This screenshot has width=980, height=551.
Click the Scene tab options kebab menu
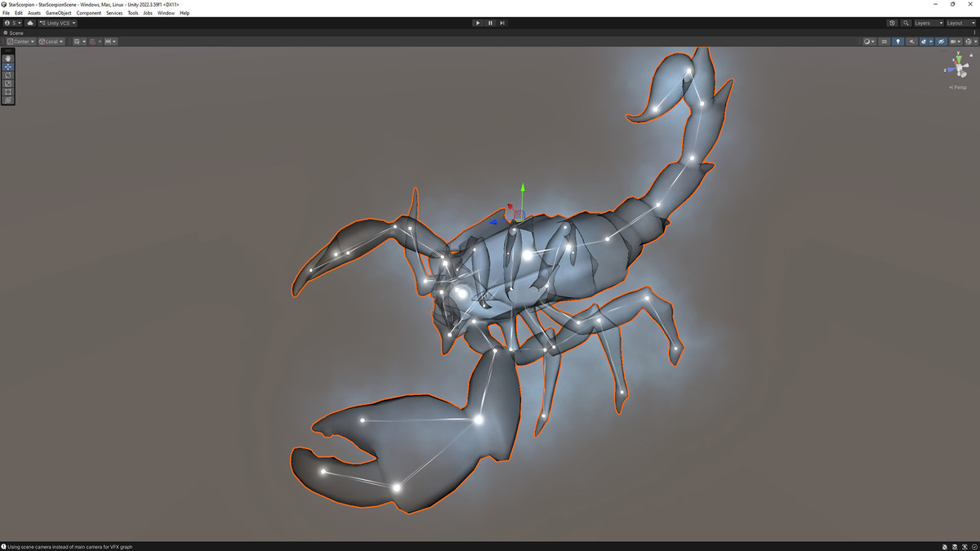tap(975, 33)
